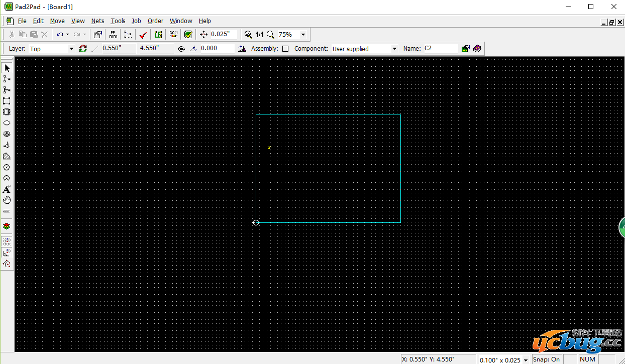The image size is (625, 364).
Task: Open the BOM bill of materials icon
Action: 173,35
